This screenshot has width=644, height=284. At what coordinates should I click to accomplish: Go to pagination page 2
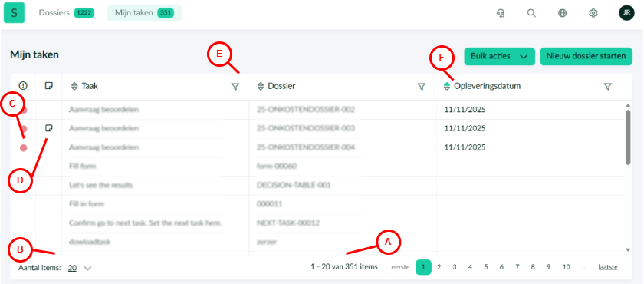tap(439, 267)
